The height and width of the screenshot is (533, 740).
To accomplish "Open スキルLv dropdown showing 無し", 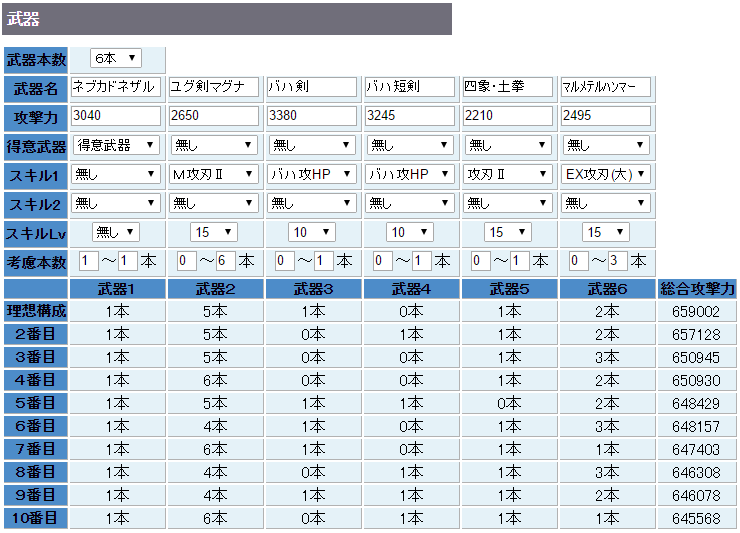I will (116, 232).
